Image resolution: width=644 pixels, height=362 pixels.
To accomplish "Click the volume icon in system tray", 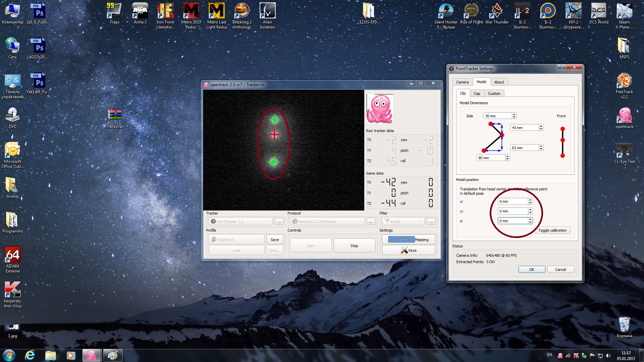I will coord(608,356).
